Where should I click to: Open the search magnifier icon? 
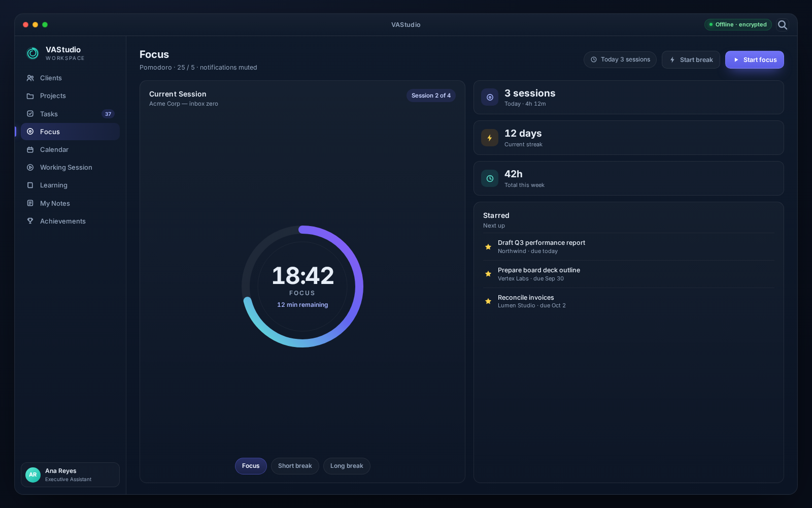pyautogui.click(x=783, y=25)
